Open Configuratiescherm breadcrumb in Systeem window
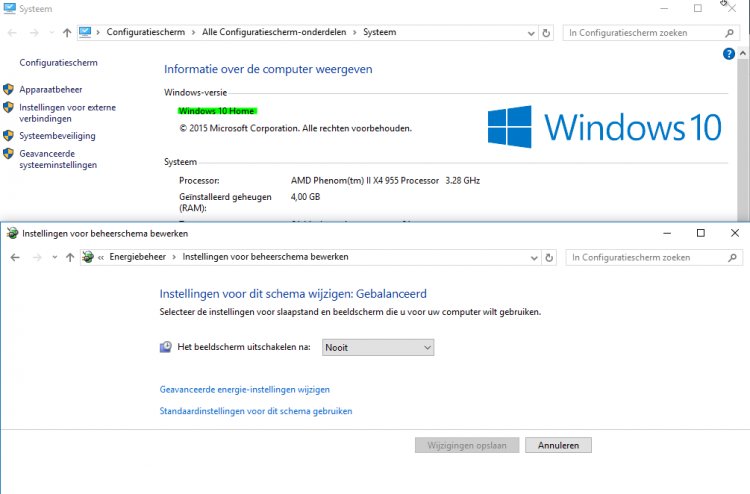The image size is (750, 494). click(x=145, y=32)
